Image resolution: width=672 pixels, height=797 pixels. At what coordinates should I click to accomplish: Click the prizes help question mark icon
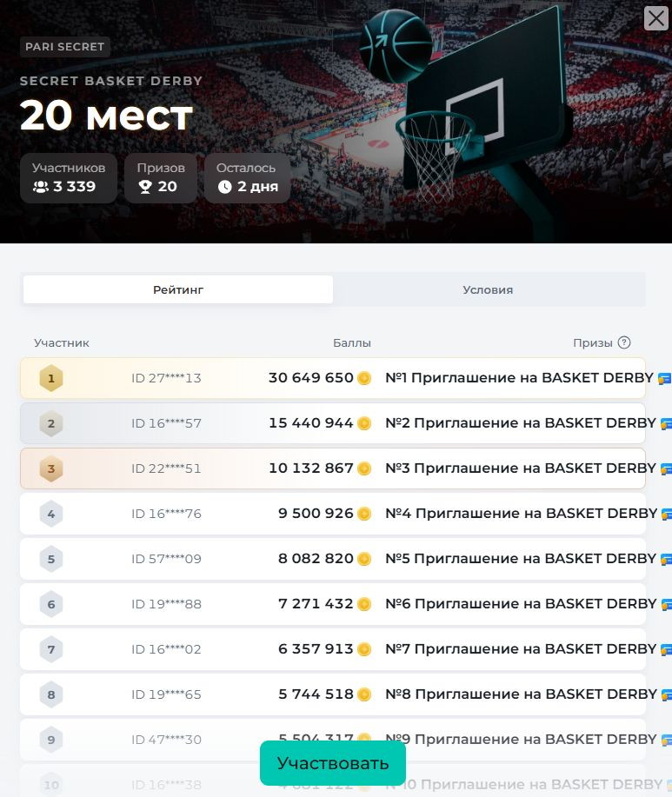[624, 342]
